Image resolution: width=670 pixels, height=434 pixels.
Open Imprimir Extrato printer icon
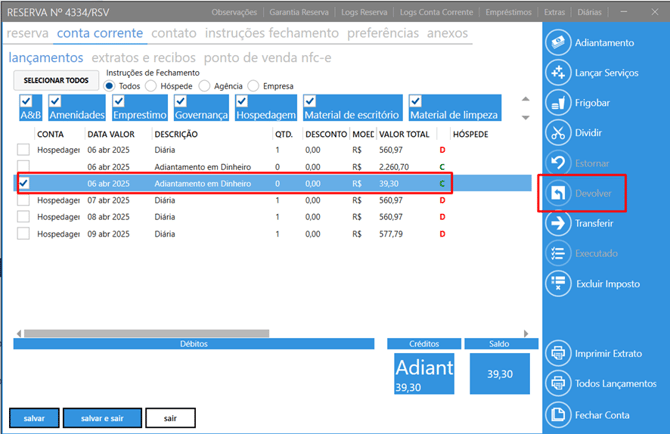click(x=558, y=353)
